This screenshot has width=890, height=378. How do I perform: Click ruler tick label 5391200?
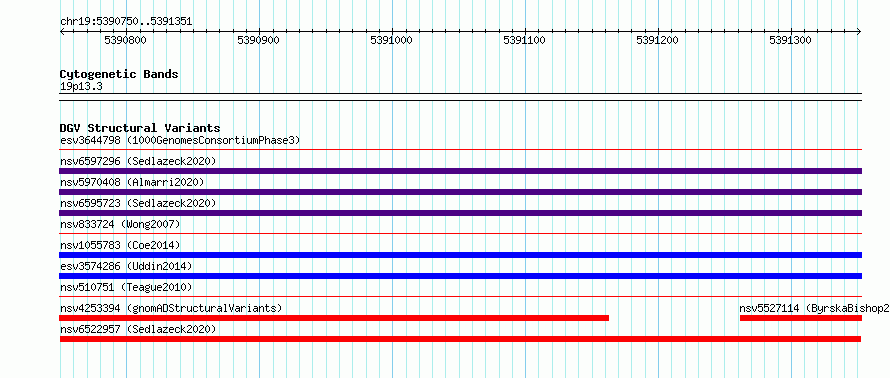[658, 40]
